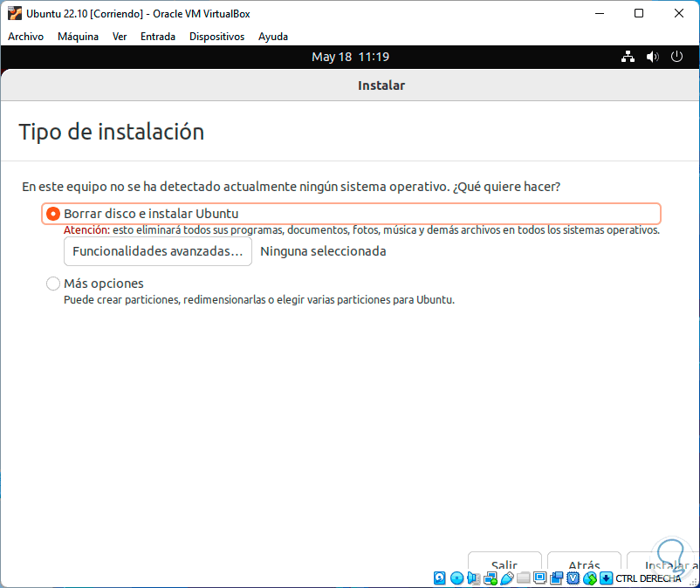The image size is (700, 588).
Task: Close the VirtualBox window
Action: tap(678, 13)
